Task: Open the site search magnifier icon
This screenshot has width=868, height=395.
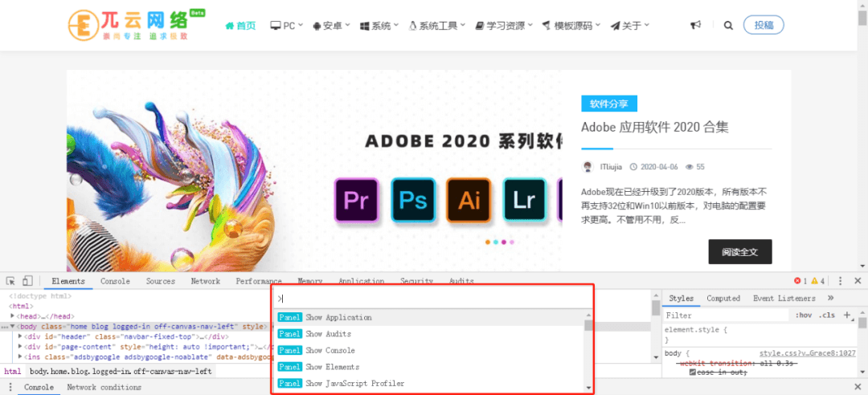Action: coord(728,25)
